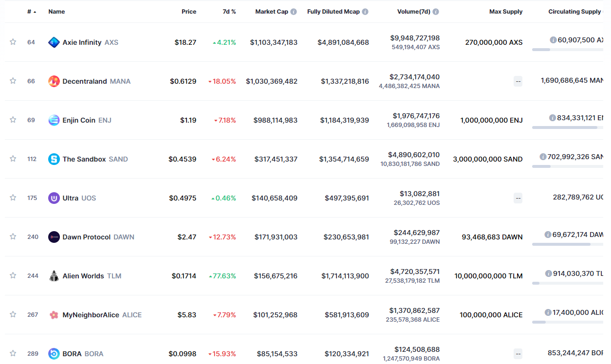Image resolution: width=611 pixels, height=364 pixels.
Task: Click BORA 7d volume $124,508,688
Action: [x=418, y=349]
